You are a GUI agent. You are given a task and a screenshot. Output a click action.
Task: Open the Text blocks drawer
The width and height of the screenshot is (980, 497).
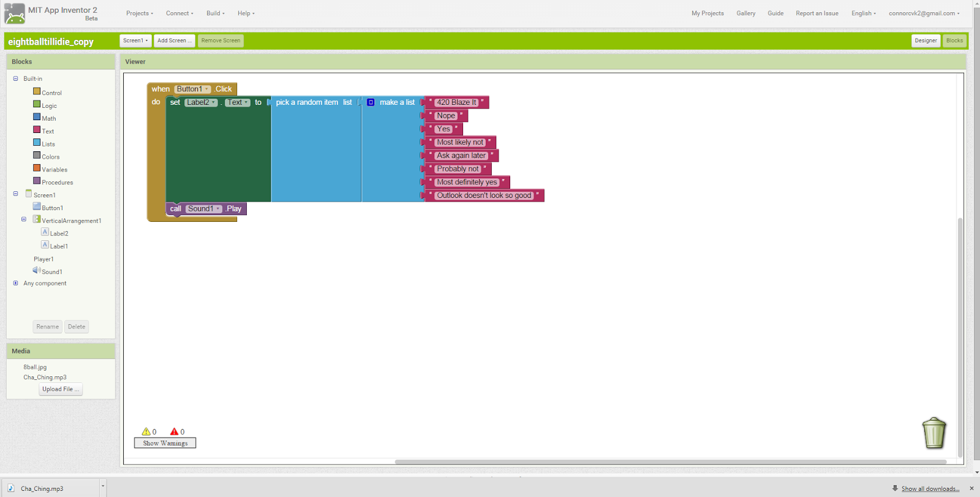(x=48, y=131)
